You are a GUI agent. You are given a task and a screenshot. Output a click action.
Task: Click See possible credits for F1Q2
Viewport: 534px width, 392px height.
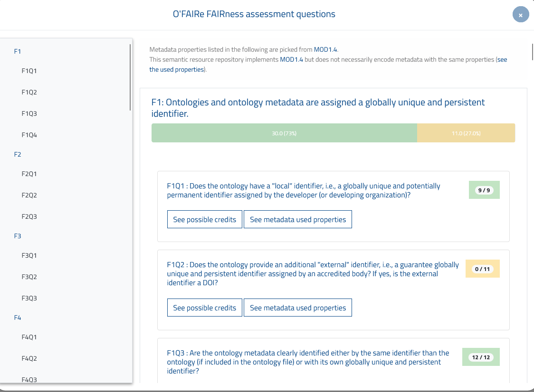click(204, 308)
